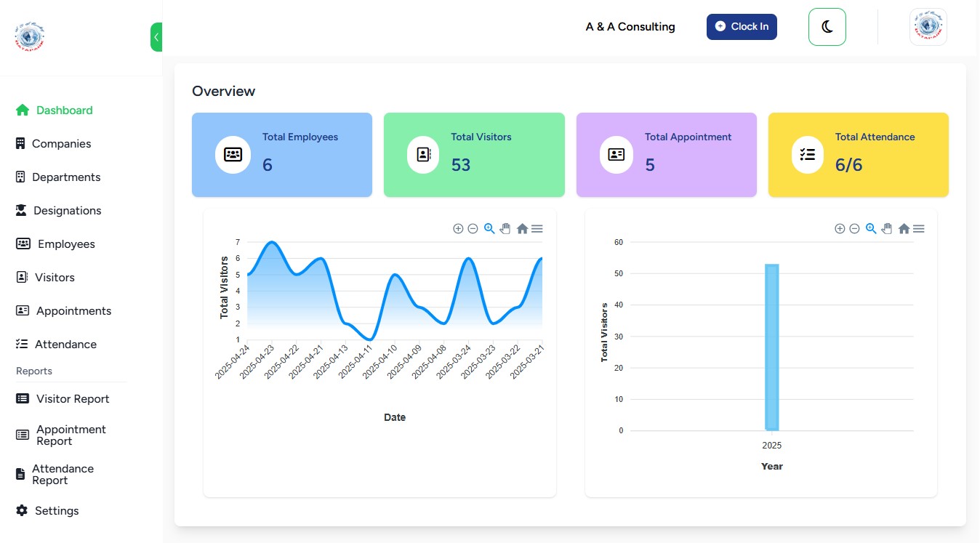Collapse the sidebar using green arrow tab
The image size is (980, 543).
[156, 37]
